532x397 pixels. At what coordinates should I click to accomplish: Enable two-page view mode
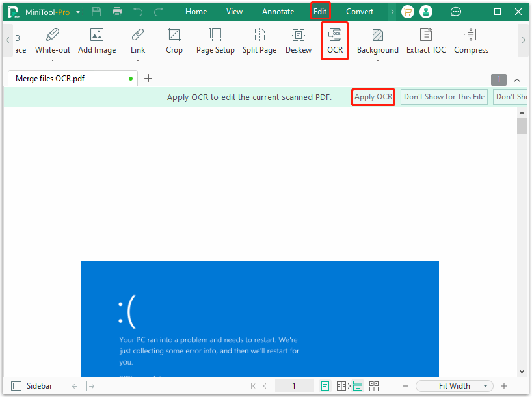click(341, 386)
